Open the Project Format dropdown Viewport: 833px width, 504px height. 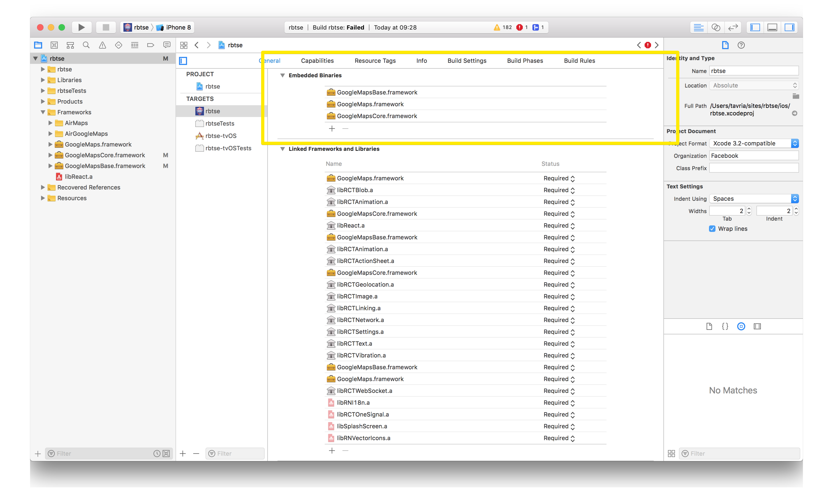(x=754, y=143)
